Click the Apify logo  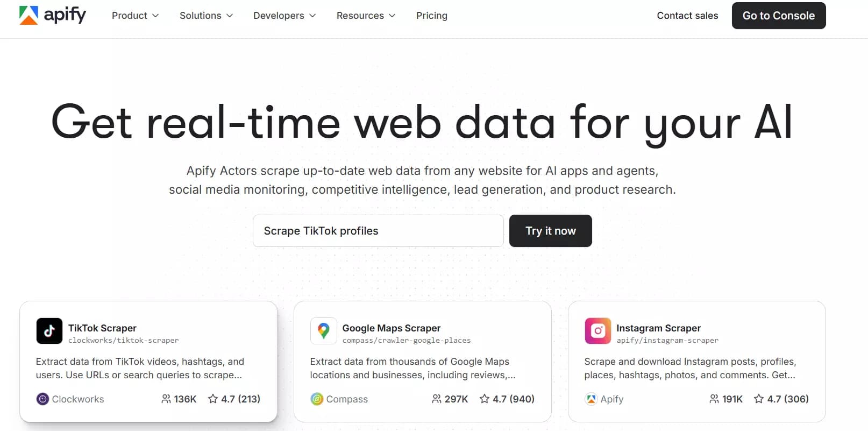(53, 15)
